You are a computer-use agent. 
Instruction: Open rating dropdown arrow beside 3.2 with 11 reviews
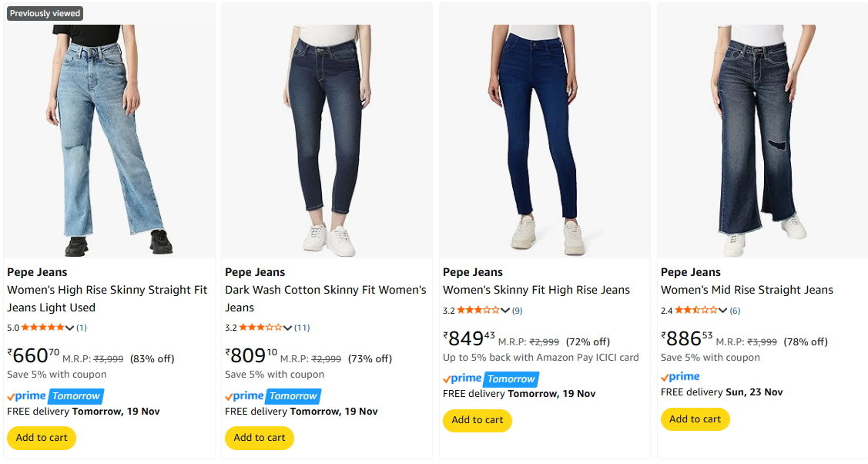coord(288,328)
